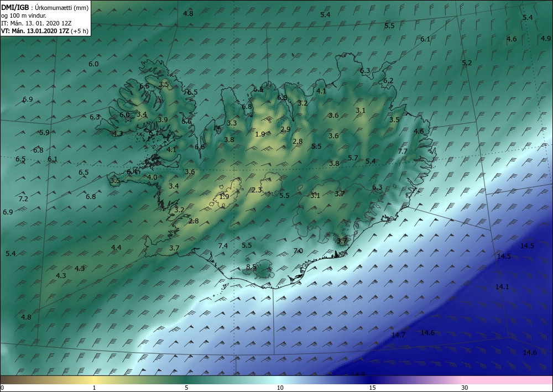The height and width of the screenshot is (392, 553).
Task: Click the 4.0 value in west Iceland
Action: pos(153,177)
